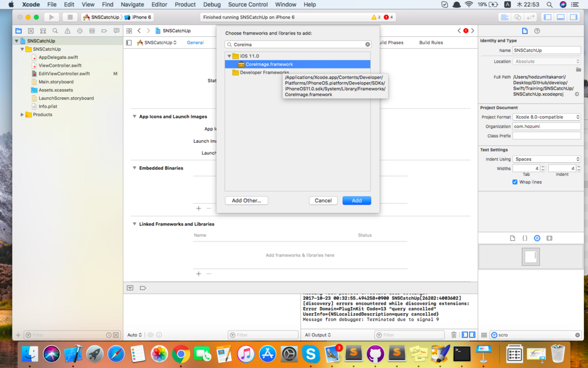Open the Product menu
This screenshot has height=368, width=588.
coord(185,5)
